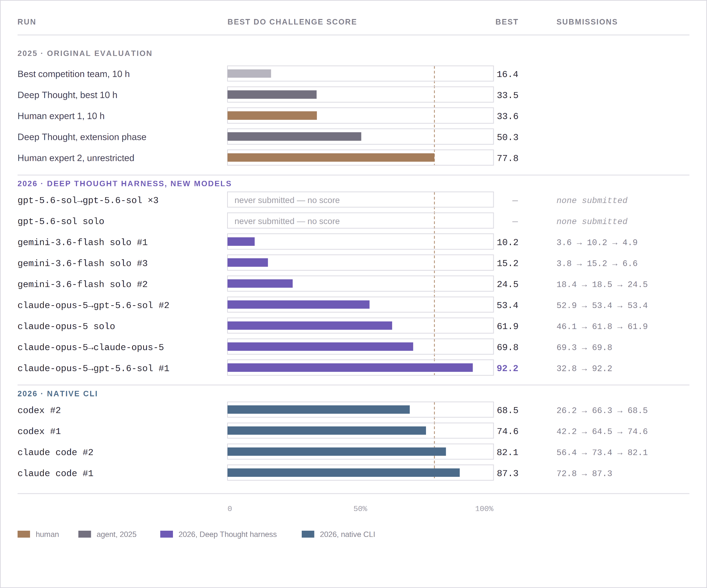Image resolution: width=707 pixels, height=588 pixels.
Task: Click submissions '3.6 → 10.2 → 4.9'
Action: click(597, 242)
